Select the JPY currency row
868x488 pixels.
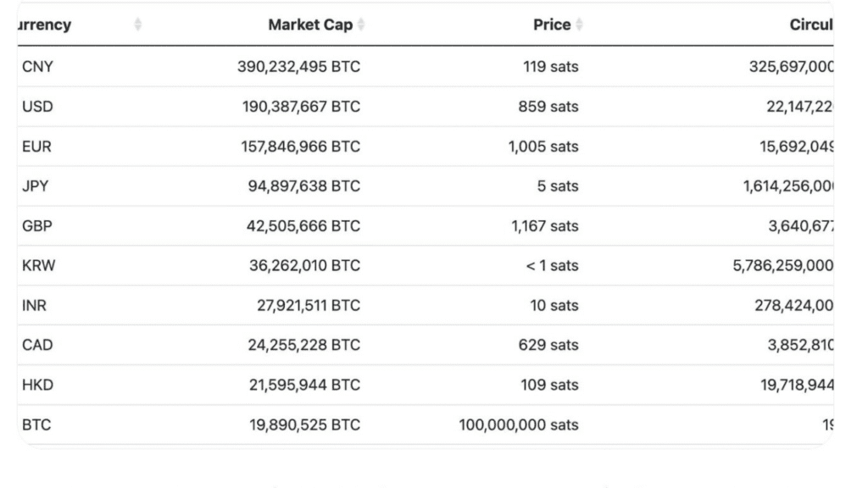[34, 186]
